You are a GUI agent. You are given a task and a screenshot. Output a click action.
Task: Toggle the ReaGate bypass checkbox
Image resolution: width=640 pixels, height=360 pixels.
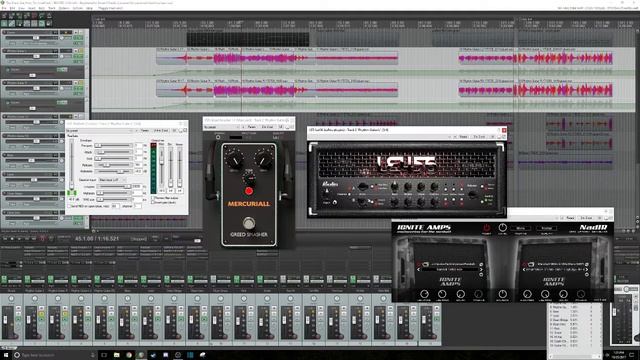pos(185,131)
